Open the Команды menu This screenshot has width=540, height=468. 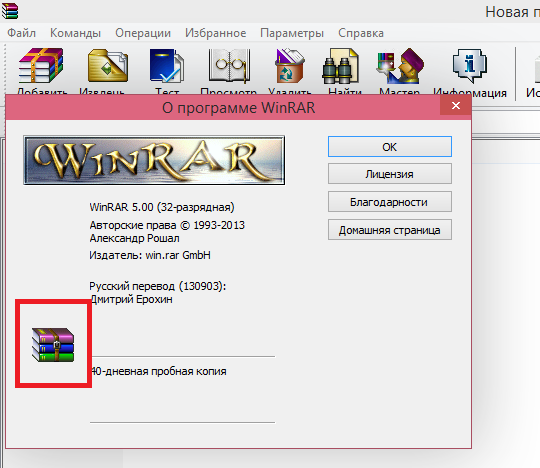coord(75,33)
